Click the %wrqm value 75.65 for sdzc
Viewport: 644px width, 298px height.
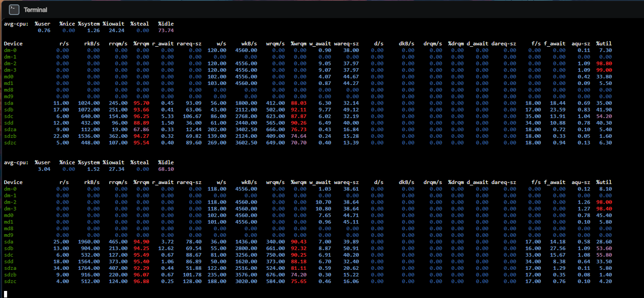click(x=298, y=281)
